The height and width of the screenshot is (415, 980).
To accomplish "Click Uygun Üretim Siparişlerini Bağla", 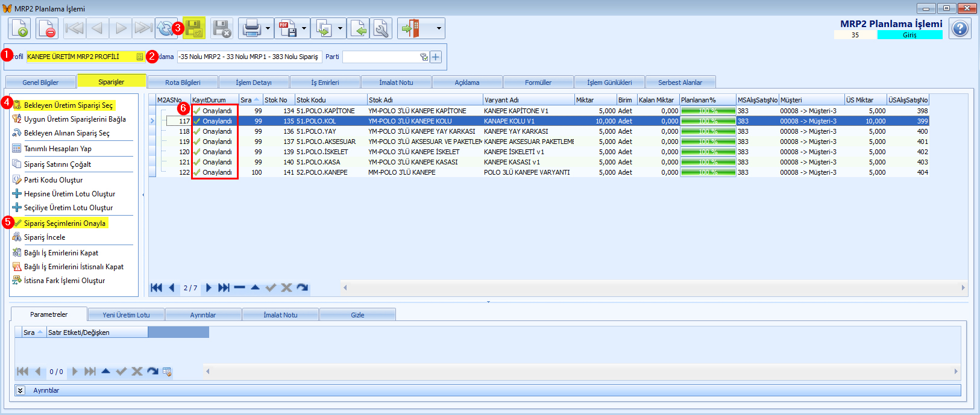I will pyautogui.click(x=75, y=119).
